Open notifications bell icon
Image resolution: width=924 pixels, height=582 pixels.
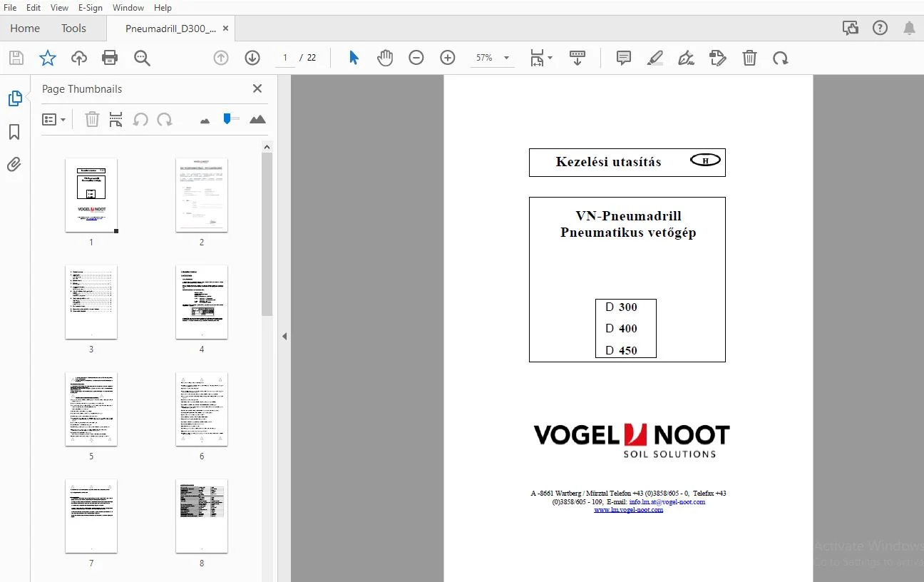click(909, 28)
